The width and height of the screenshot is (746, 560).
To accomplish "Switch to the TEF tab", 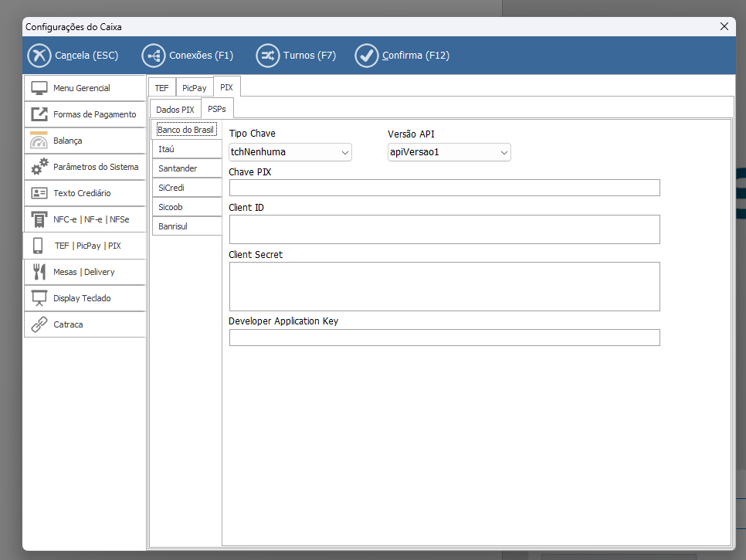I will pyautogui.click(x=161, y=88).
